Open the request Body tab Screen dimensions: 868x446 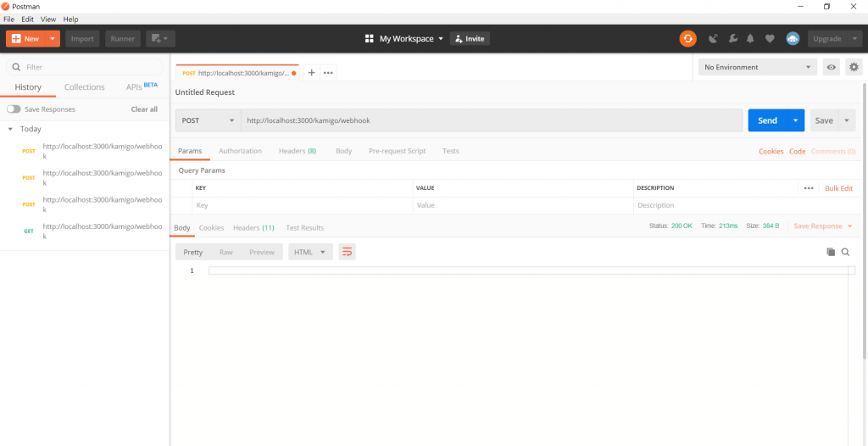[x=344, y=151]
